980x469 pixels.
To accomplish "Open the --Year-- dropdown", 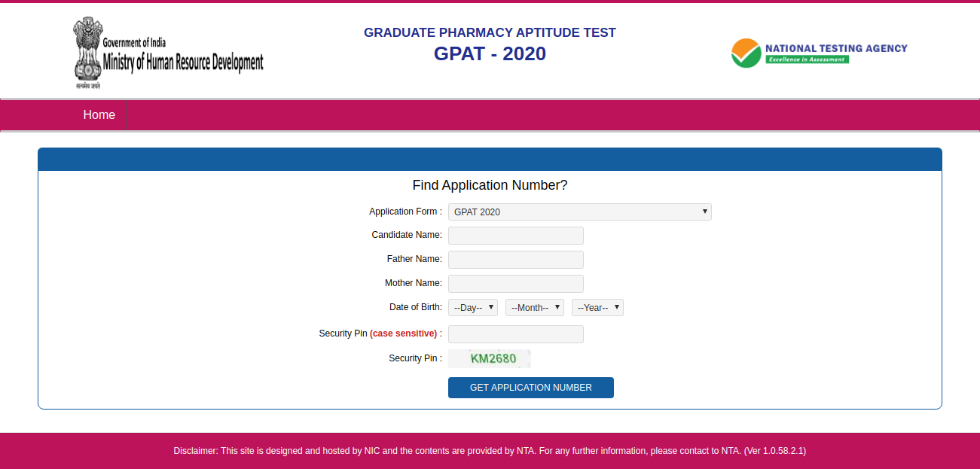I will (597, 307).
